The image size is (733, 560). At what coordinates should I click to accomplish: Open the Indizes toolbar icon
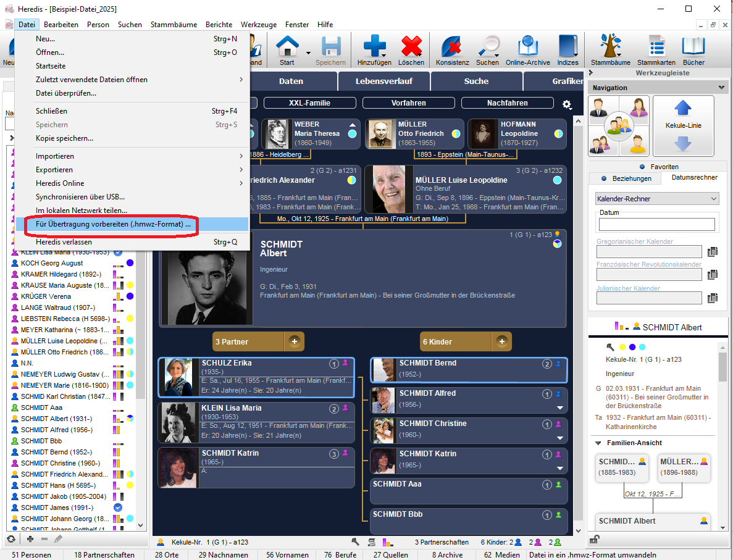coord(568,47)
